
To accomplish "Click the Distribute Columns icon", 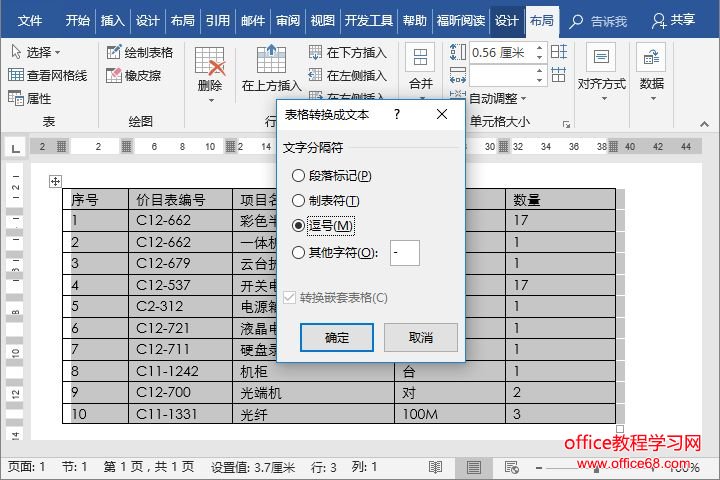I will click(558, 74).
